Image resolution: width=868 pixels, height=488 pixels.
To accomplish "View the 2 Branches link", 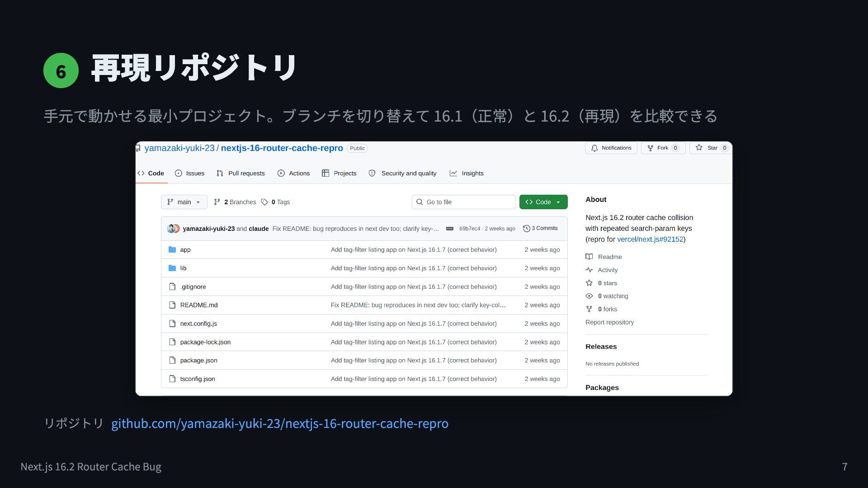I will [x=235, y=202].
